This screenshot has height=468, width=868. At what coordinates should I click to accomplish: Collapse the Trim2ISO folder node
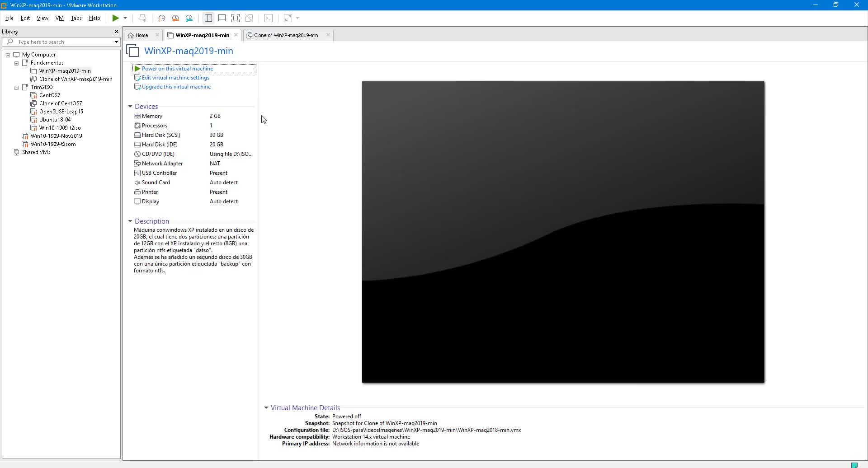click(x=17, y=88)
